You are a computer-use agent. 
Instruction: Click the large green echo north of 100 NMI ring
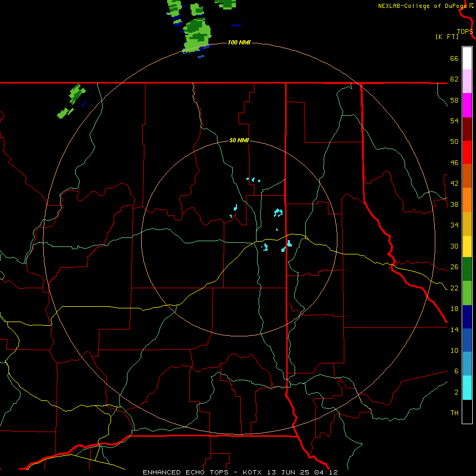(197, 34)
